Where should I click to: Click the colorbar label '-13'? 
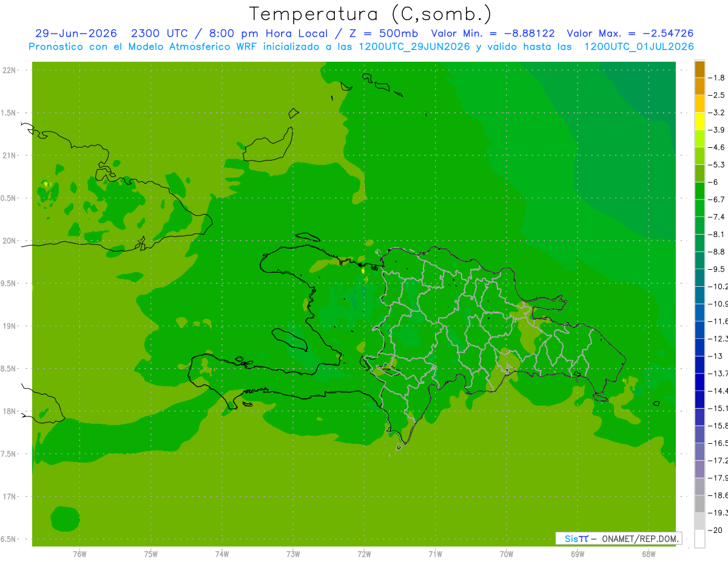[715, 356]
